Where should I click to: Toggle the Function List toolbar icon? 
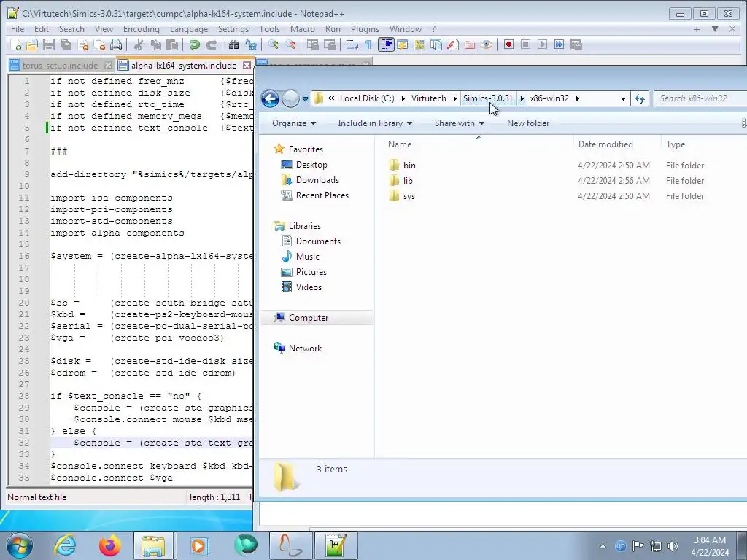coord(452,44)
